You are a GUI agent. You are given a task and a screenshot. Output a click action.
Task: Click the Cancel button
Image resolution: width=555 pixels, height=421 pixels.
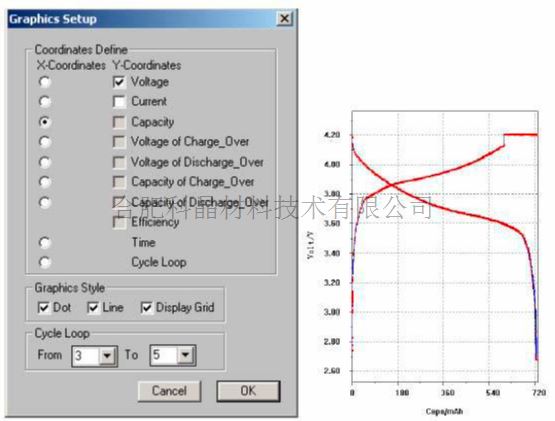point(169,391)
